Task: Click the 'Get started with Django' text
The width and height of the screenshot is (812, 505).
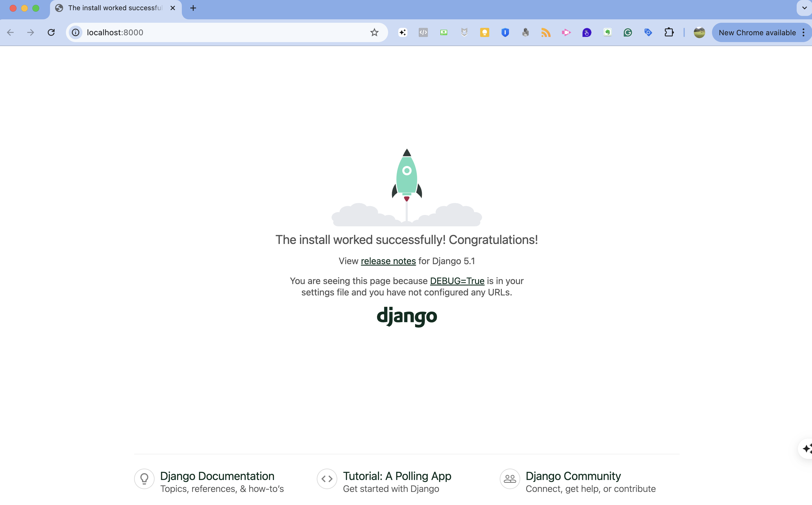Action: (x=391, y=489)
